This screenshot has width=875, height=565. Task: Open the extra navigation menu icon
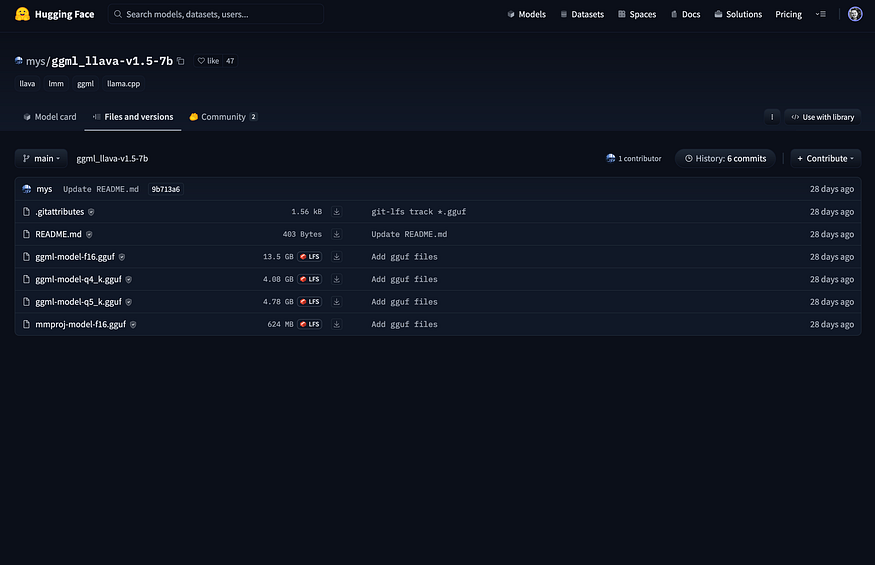pyautogui.click(x=820, y=14)
